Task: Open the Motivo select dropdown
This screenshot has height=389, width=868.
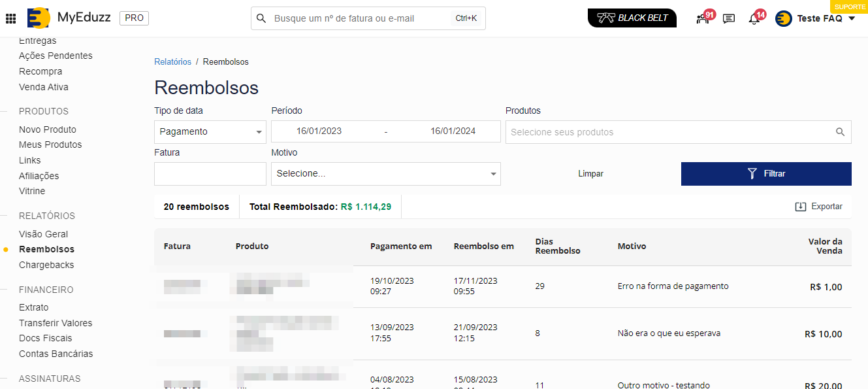Action: [385, 174]
